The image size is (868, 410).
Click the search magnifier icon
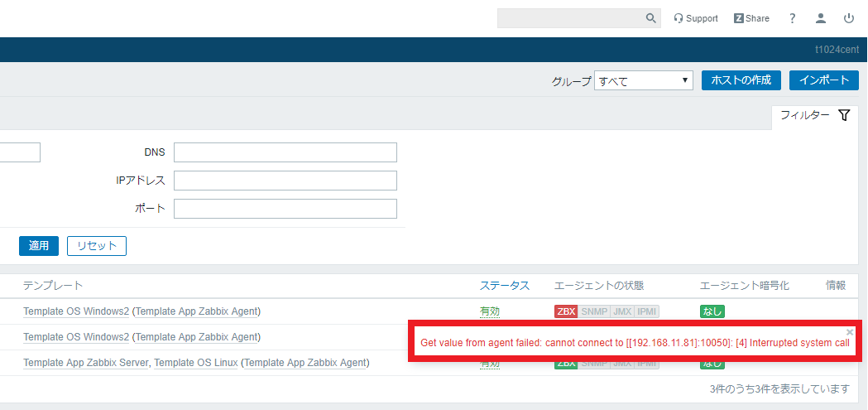(651, 18)
